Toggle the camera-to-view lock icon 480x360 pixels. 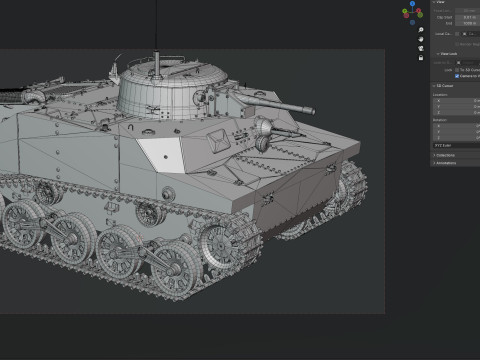421,58
